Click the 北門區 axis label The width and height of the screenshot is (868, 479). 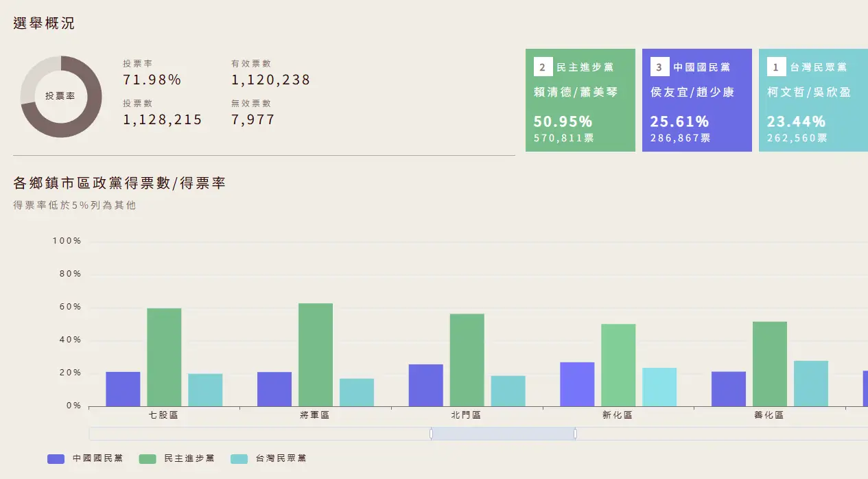click(x=466, y=416)
